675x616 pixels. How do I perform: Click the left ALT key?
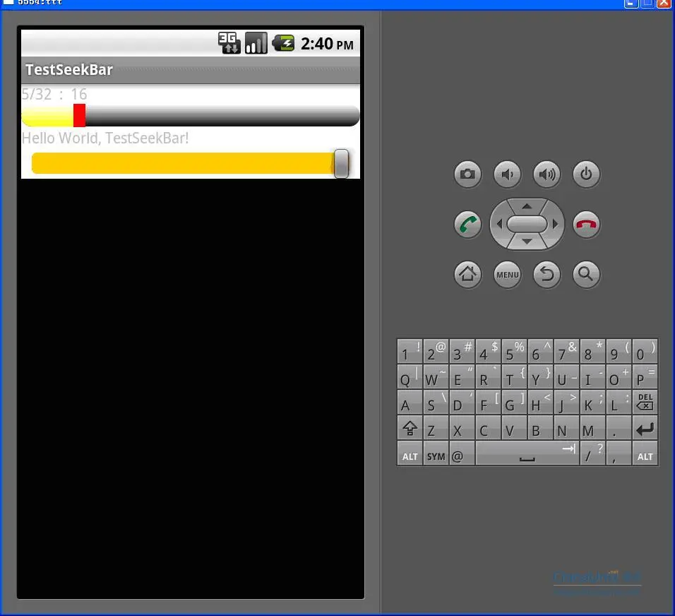click(410, 453)
